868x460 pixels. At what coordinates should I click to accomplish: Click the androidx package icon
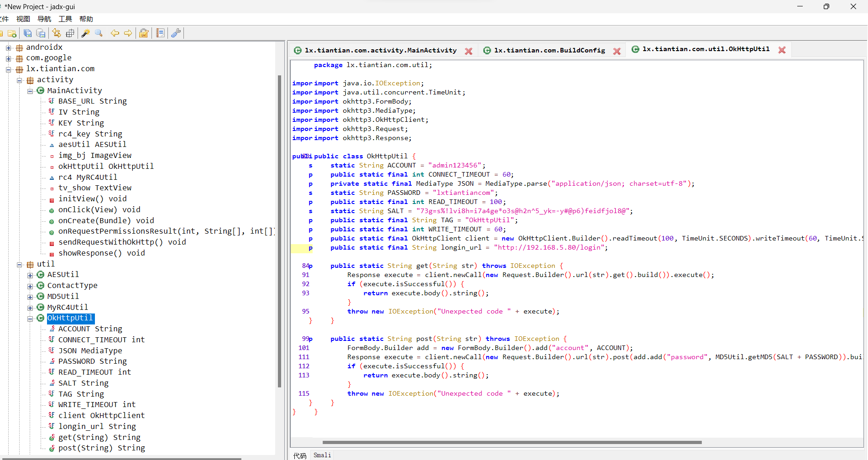point(19,47)
